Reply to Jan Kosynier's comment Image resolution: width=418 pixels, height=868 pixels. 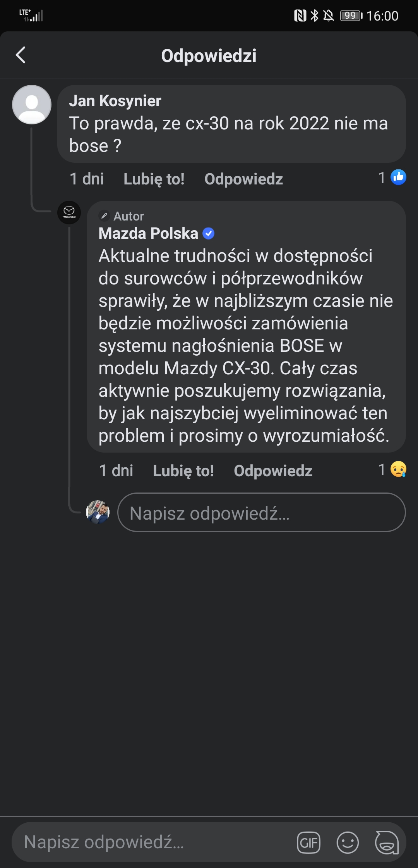(243, 179)
